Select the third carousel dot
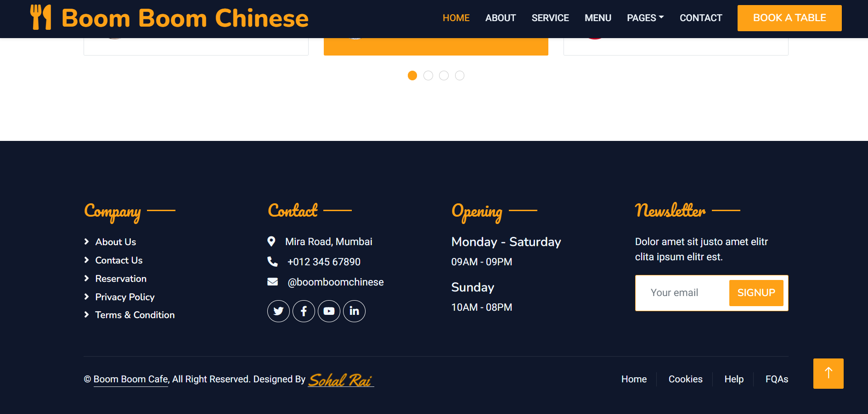 (x=444, y=76)
